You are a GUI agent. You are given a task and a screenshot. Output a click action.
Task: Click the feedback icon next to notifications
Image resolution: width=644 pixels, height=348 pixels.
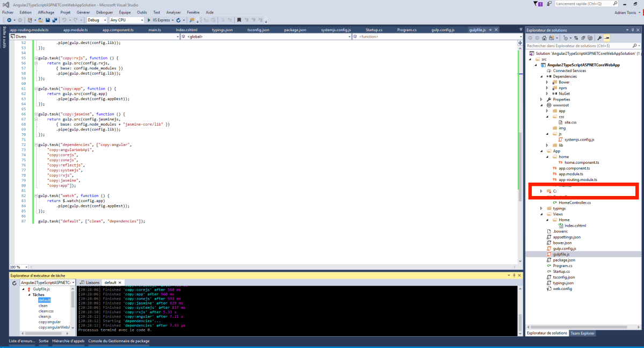[x=549, y=4]
